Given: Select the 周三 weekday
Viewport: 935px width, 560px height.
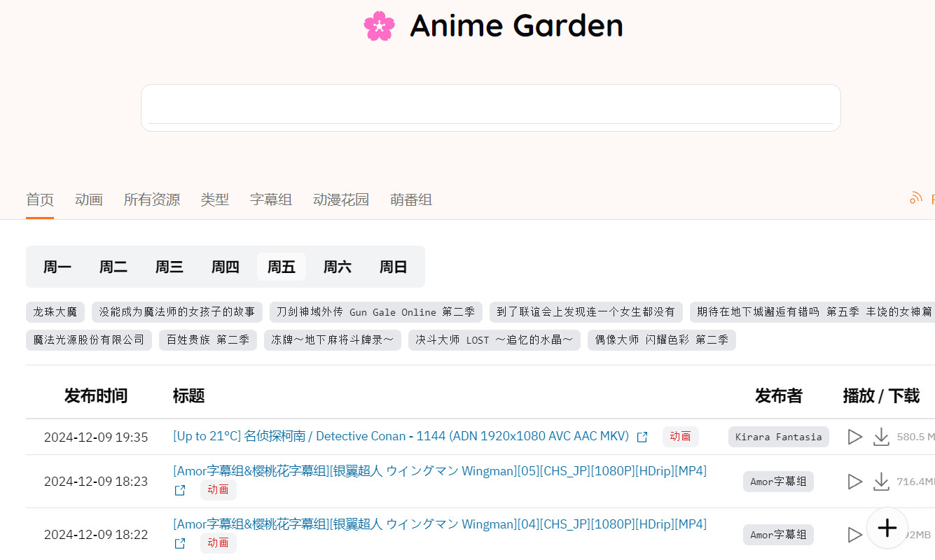Looking at the screenshot, I should (169, 267).
